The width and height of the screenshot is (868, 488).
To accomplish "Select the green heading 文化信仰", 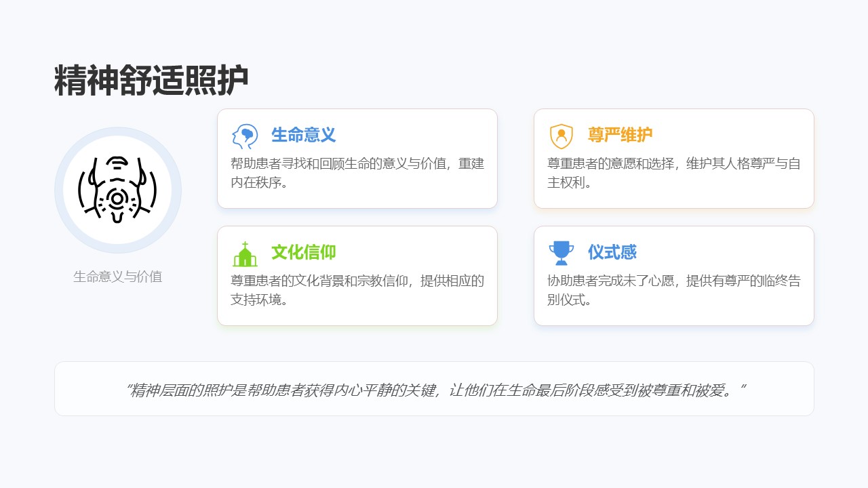I will [x=303, y=252].
